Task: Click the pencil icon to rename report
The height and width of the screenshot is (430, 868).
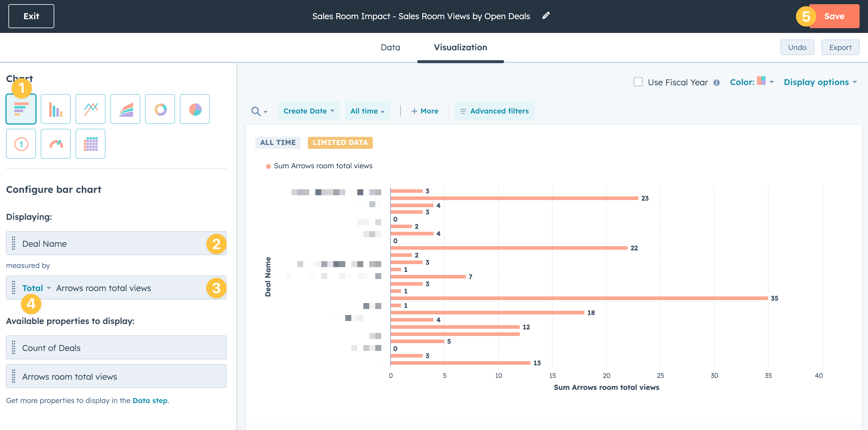Action: tap(546, 16)
